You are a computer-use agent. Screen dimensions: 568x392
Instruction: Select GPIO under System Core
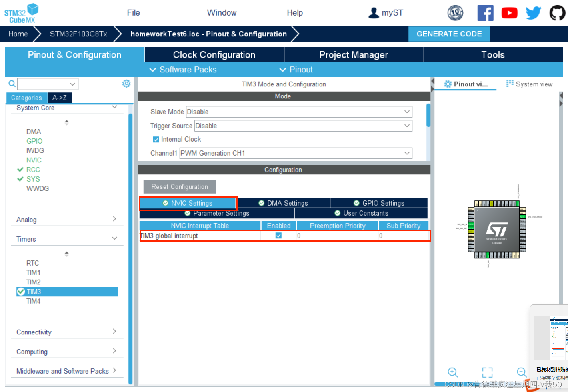pyautogui.click(x=34, y=141)
